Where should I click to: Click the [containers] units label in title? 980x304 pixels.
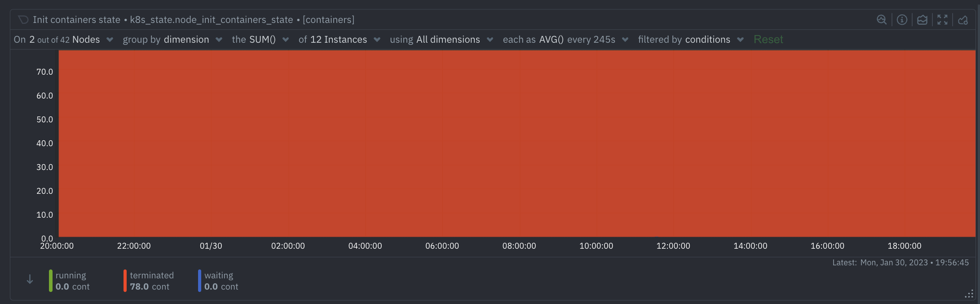point(328,20)
